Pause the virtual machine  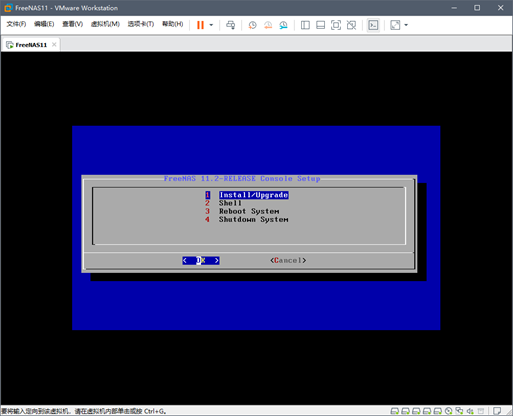point(200,25)
